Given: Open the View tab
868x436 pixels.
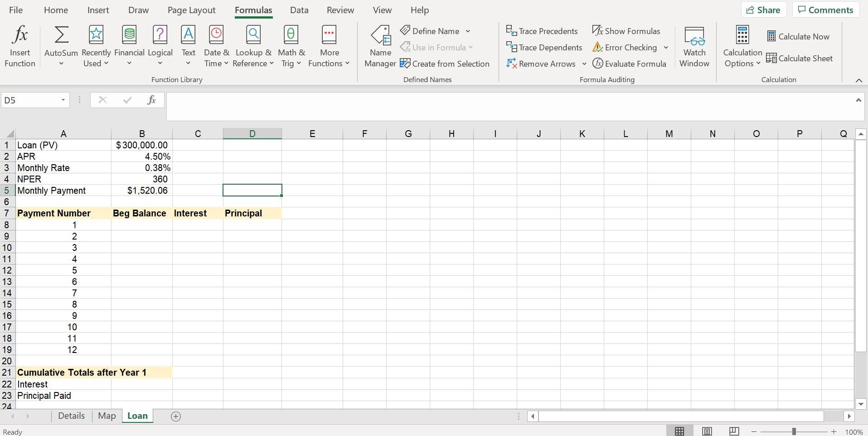Looking at the screenshot, I should pos(382,10).
